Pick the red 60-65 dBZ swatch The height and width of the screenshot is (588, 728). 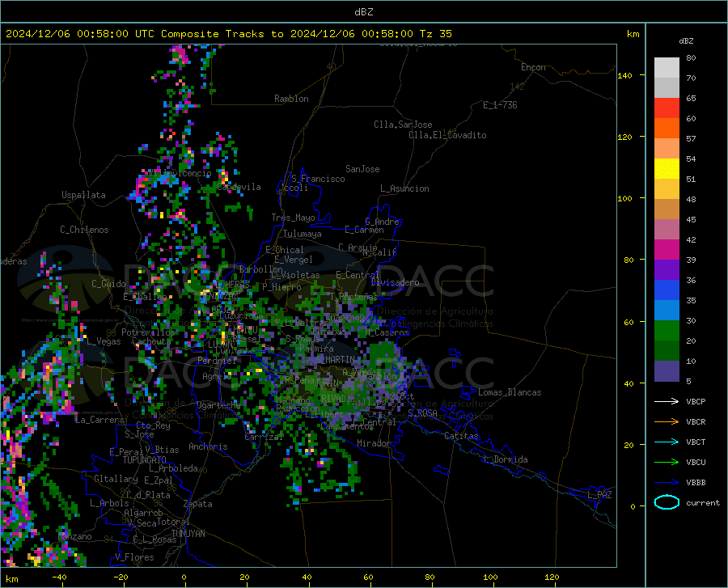(667, 108)
